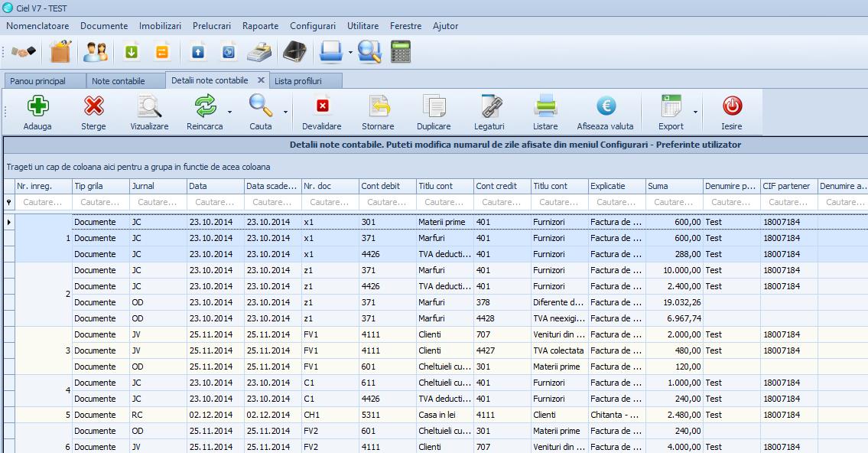Switch to the Note contabile tab
Image resolution: width=868 pixels, height=453 pixels.
click(x=125, y=81)
